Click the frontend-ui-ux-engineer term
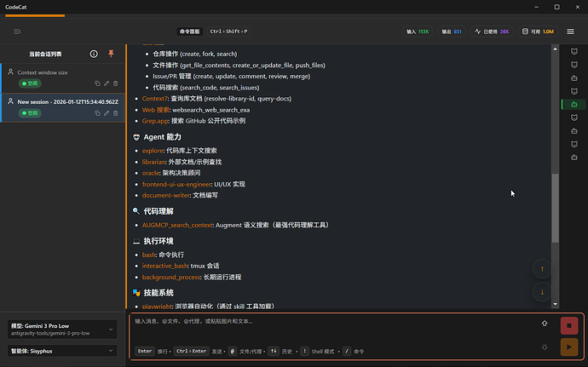This screenshot has width=588, height=367. coord(176,184)
